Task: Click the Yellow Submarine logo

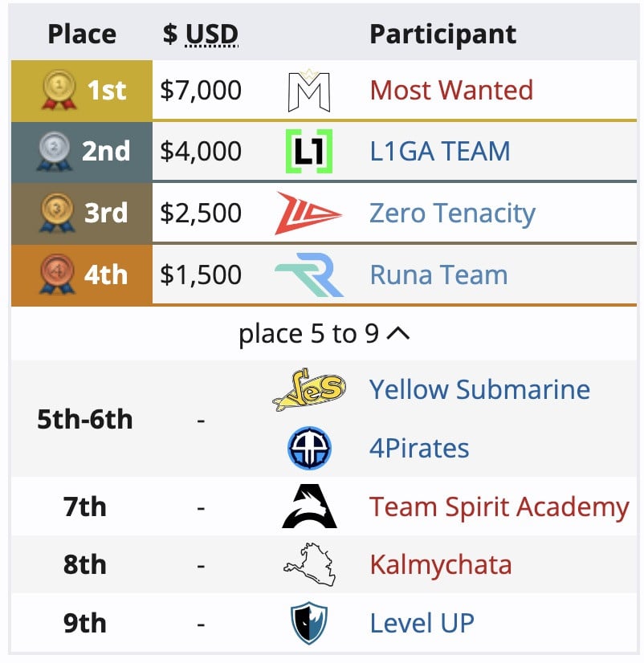Action: click(x=309, y=391)
